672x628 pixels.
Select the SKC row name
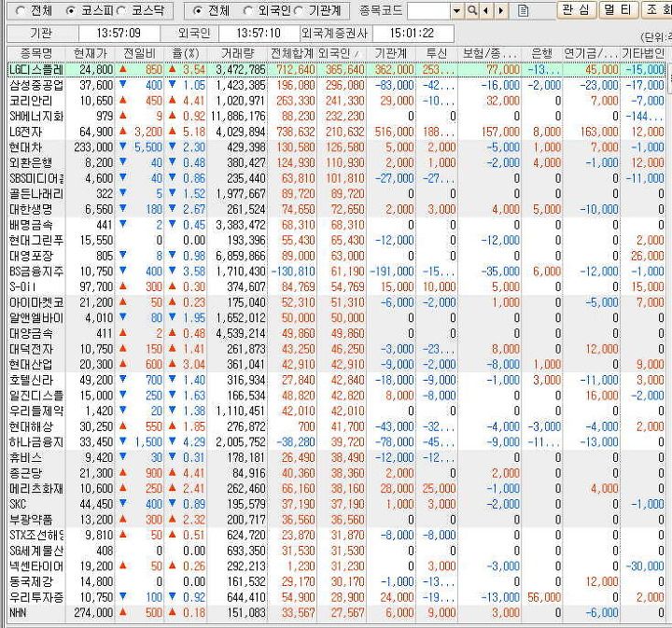[18, 504]
